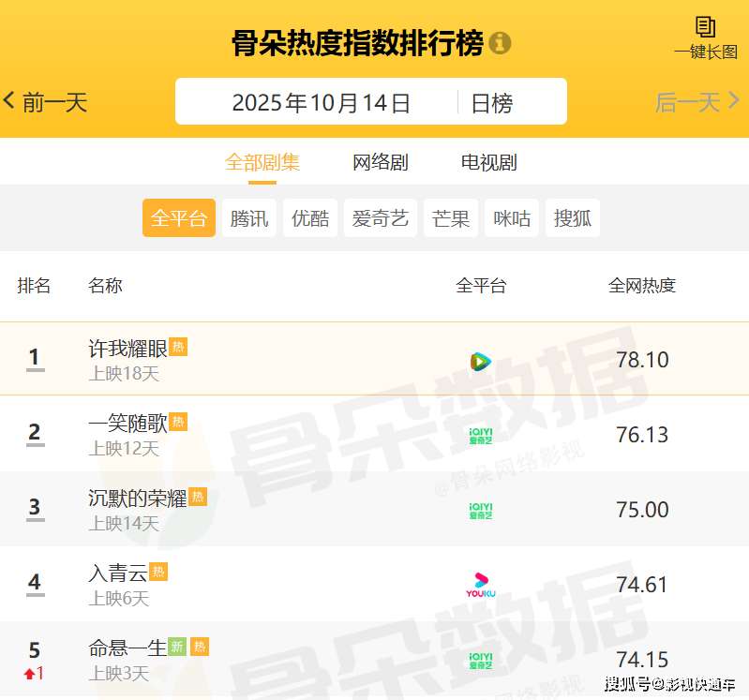The width and height of the screenshot is (749, 700).
Task: Click the green 新 badge beside 命悬一生
Action: tap(177, 647)
